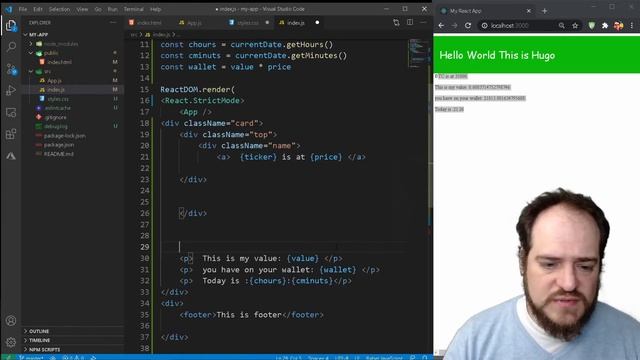This screenshot has height=360, width=640.
Task: Open the browser extensions puzzle icon
Action: click(605, 25)
